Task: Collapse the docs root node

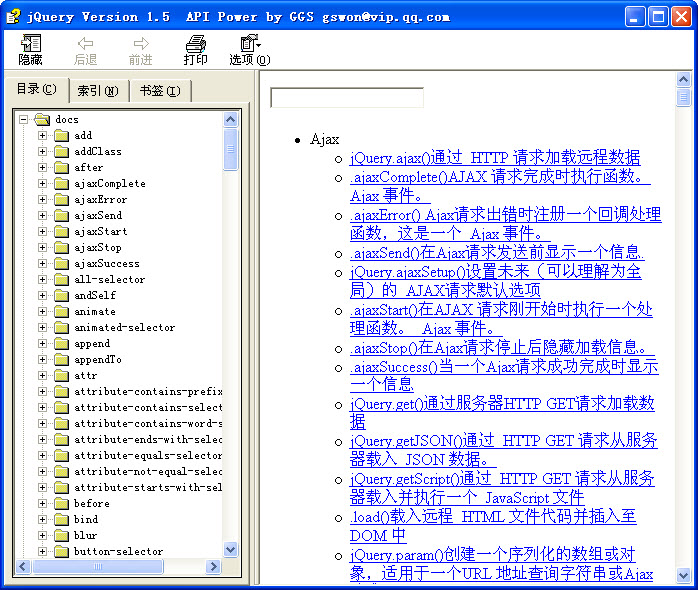Action: point(23,119)
